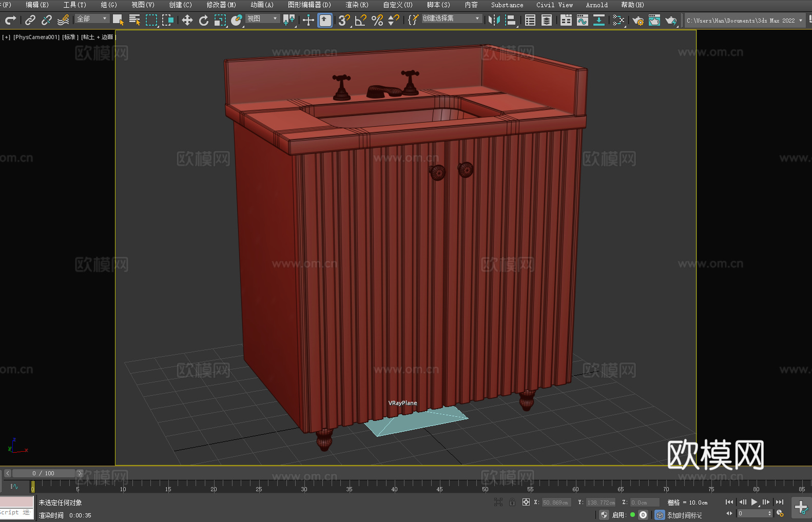Click the Redo arrow icon

click(x=10, y=20)
